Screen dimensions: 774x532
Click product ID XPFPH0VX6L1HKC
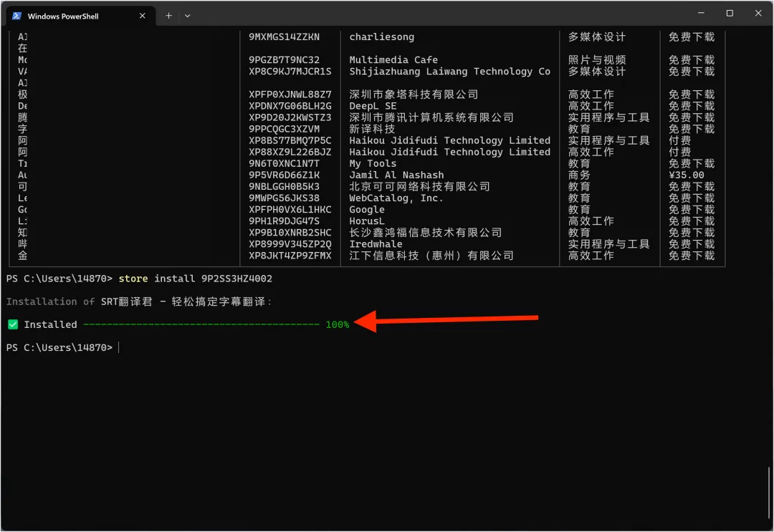click(x=290, y=210)
